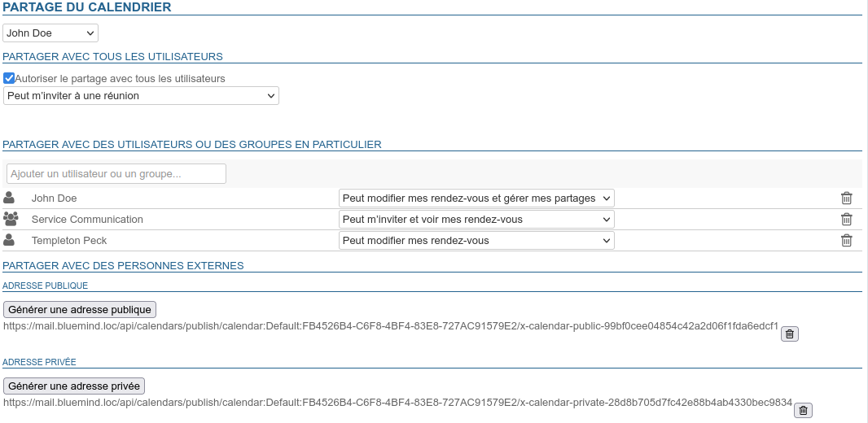Screen dimensions: 868x423
Task: Click the public calendar URL text
Action: (x=391, y=325)
